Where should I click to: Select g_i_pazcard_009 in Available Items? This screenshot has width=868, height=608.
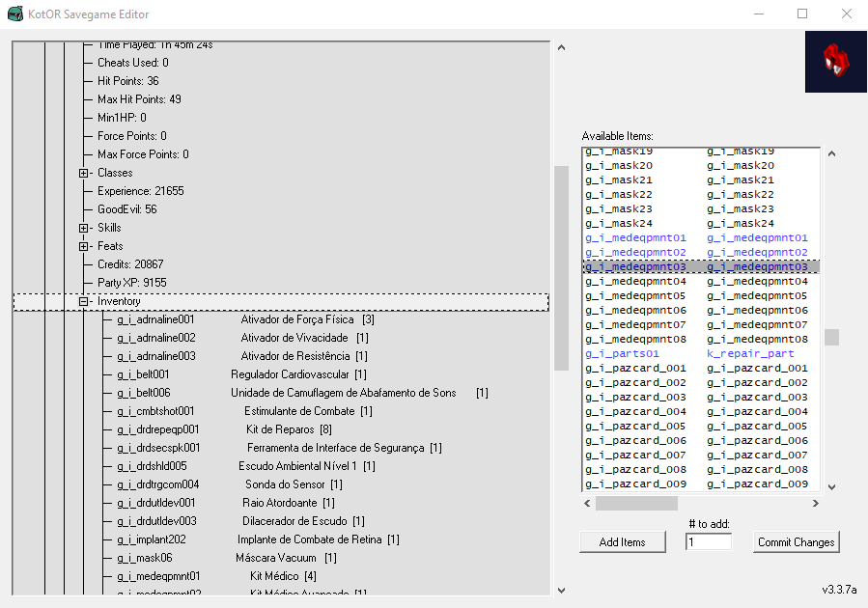(x=701, y=484)
